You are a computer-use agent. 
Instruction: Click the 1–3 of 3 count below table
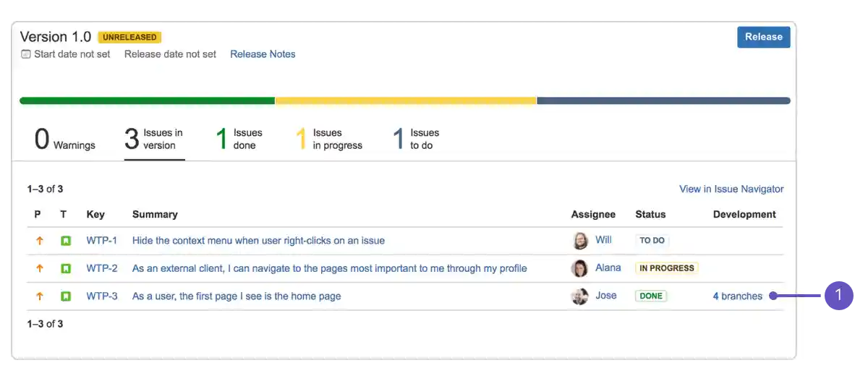click(45, 324)
